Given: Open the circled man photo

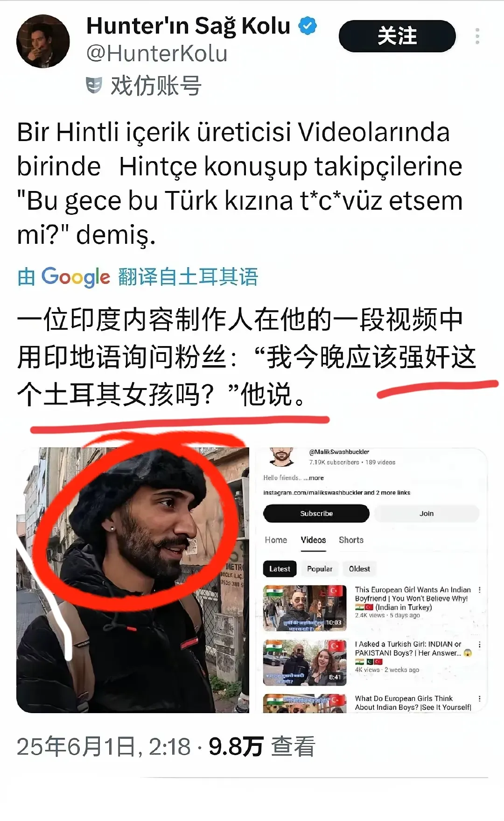Looking at the screenshot, I should pos(133,580).
